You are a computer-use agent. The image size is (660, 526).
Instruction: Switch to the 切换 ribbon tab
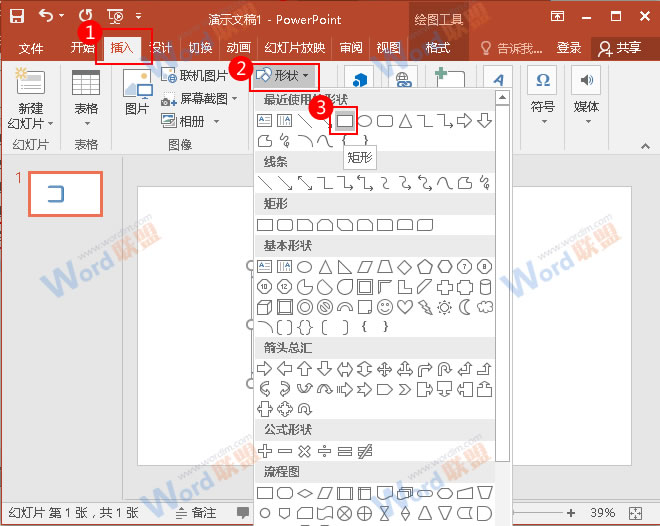pyautogui.click(x=200, y=48)
